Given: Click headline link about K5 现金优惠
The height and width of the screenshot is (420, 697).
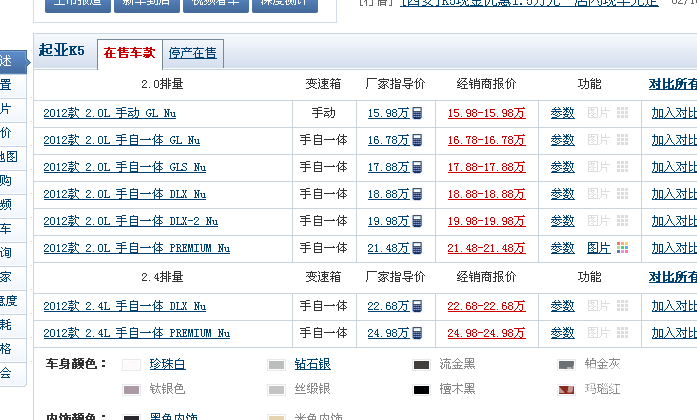Looking at the screenshot, I should [529, 3].
